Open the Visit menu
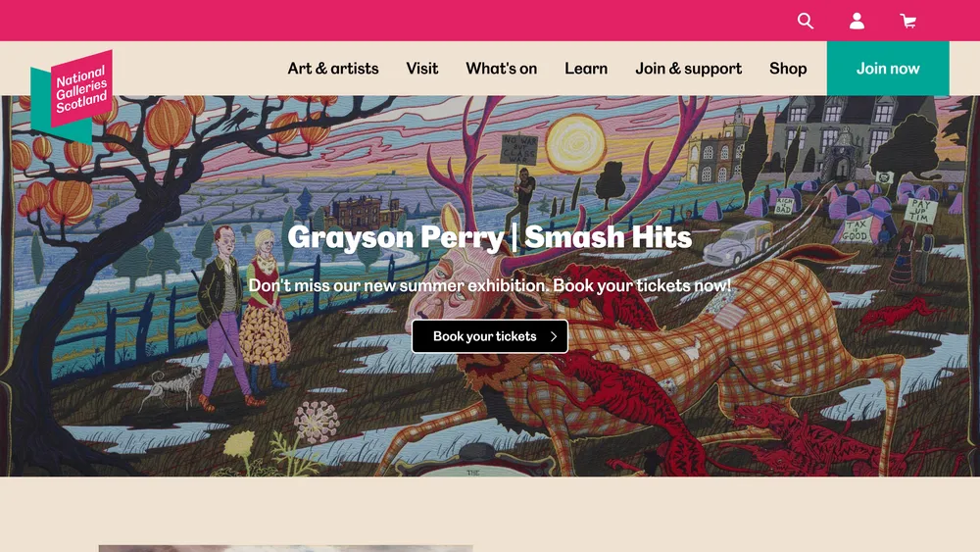 (x=421, y=68)
